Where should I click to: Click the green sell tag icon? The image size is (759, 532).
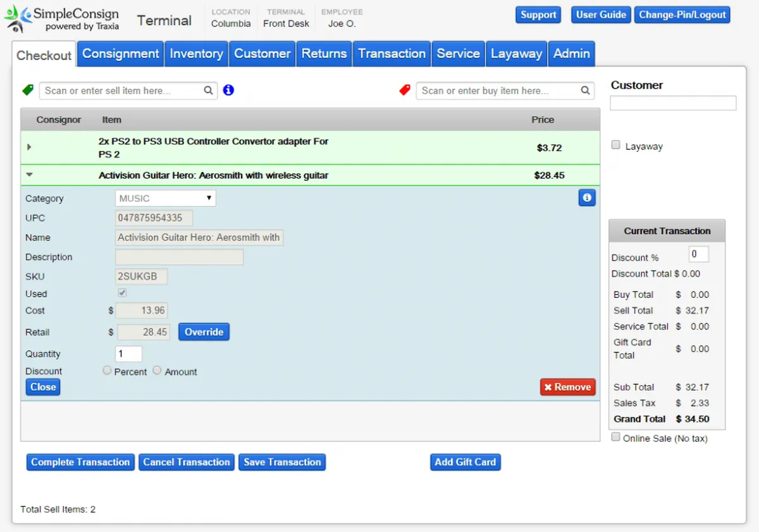click(27, 90)
